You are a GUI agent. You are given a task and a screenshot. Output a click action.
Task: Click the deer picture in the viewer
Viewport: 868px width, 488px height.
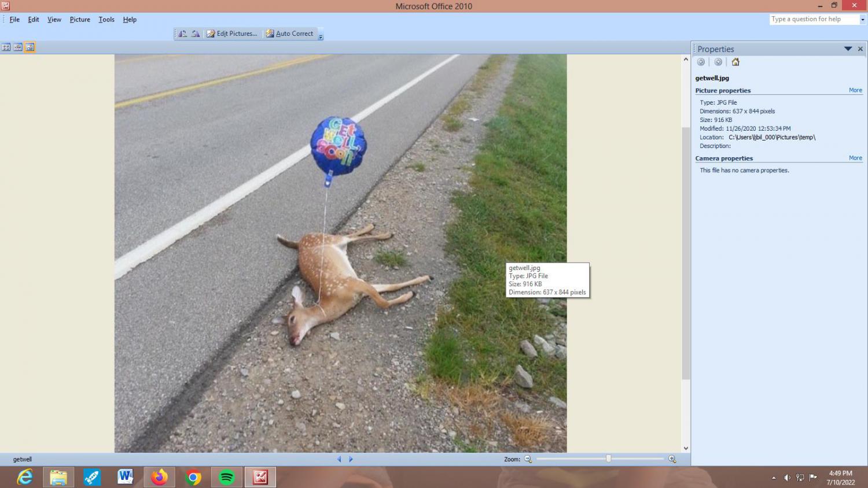coord(340,253)
